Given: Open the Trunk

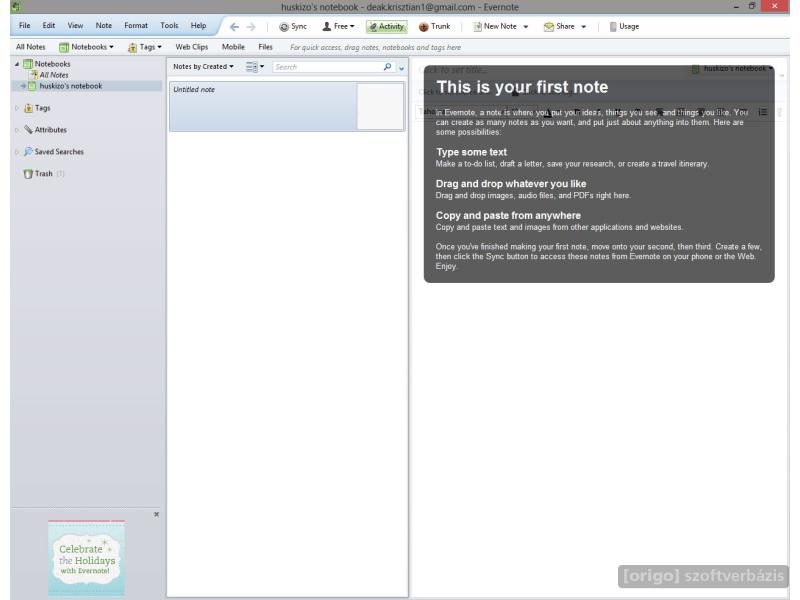Looking at the screenshot, I should (x=434, y=27).
